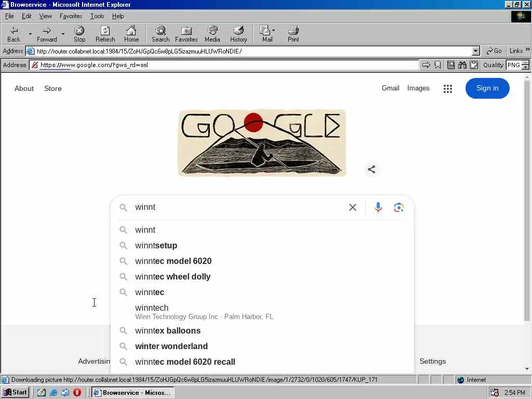This screenshot has height=399, width=532.
Task: Refresh the page using Refresh button
Action: click(x=105, y=34)
